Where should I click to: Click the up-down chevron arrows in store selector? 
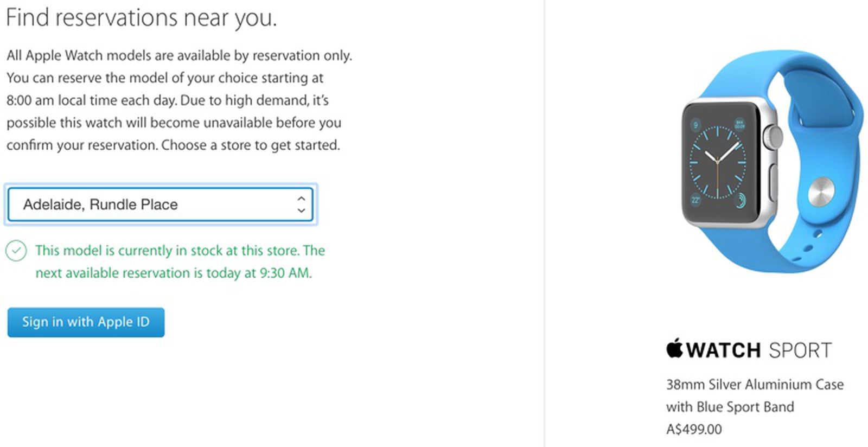[301, 205]
